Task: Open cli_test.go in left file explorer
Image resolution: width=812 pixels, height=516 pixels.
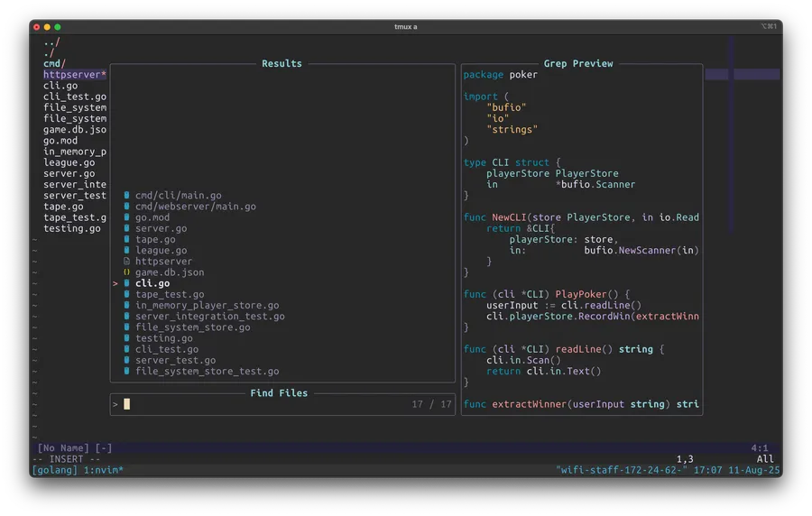Action: point(75,97)
